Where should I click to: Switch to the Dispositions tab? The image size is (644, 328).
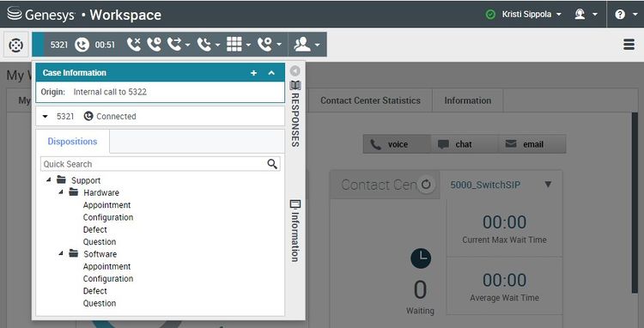pyautogui.click(x=73, y=141)
